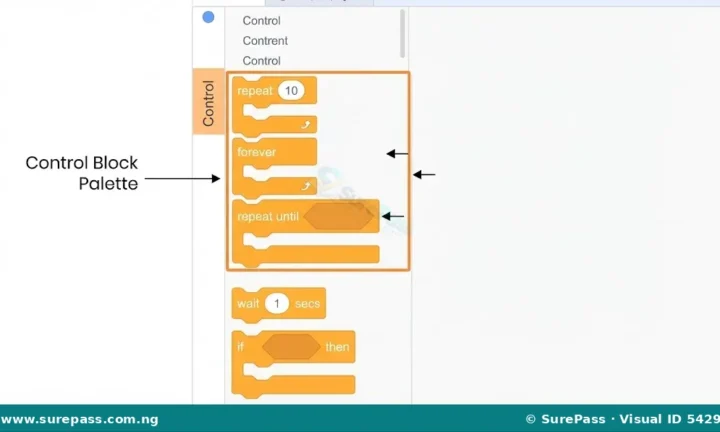Click the repeat until condition slot
This screenshot has width=720, height=432.
click(x=339, y=216)
